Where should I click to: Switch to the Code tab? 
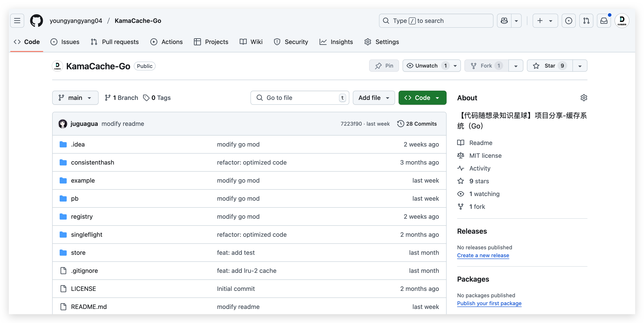click(27, 42)
